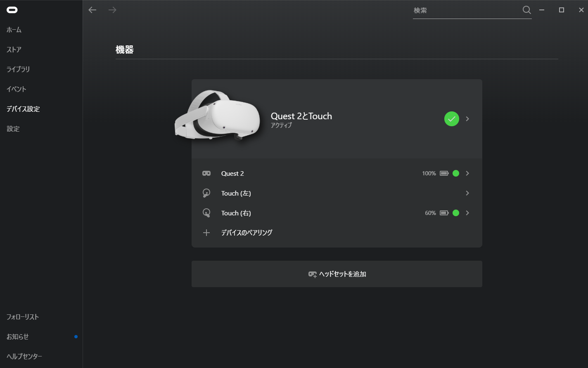Open ストア in the sidebar
This screenshot has height=368, width=588.
[x=14, y=50]
